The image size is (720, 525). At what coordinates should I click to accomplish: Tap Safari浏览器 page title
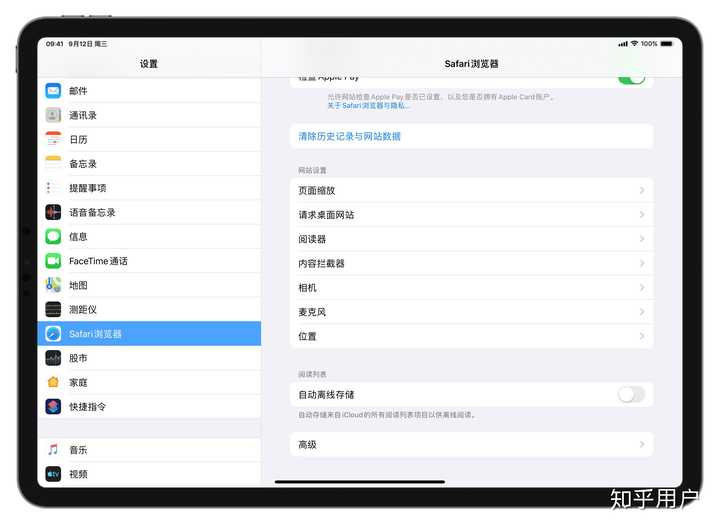click(x=471, y=64)
